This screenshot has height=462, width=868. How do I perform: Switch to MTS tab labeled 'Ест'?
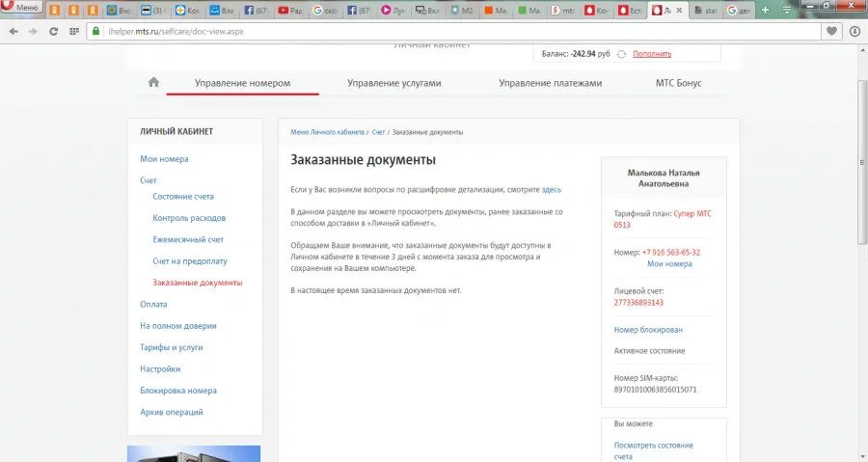coord(631,10)
